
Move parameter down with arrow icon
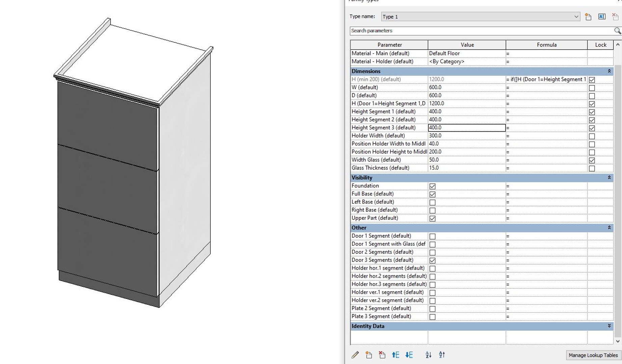[409, 355]
